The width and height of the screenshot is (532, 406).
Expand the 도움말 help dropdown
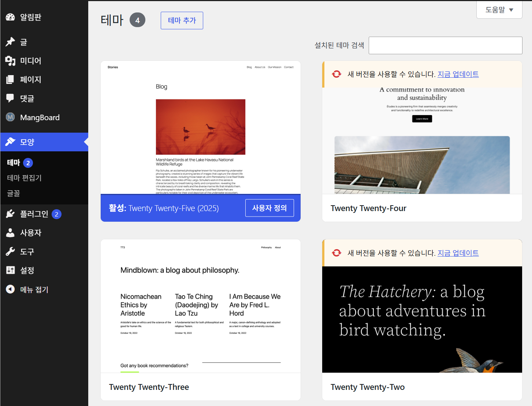coord(499,10)
